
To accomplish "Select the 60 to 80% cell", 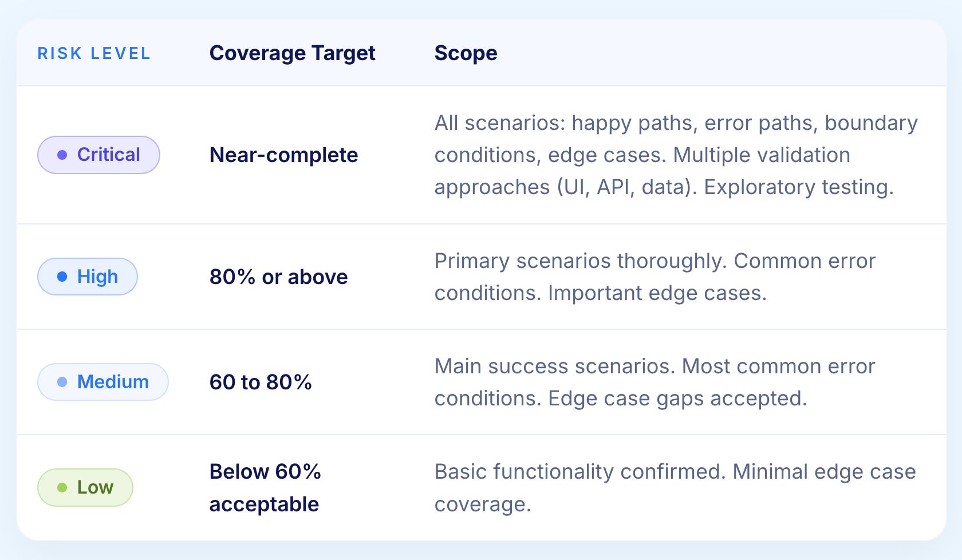I will pos(261,382).
